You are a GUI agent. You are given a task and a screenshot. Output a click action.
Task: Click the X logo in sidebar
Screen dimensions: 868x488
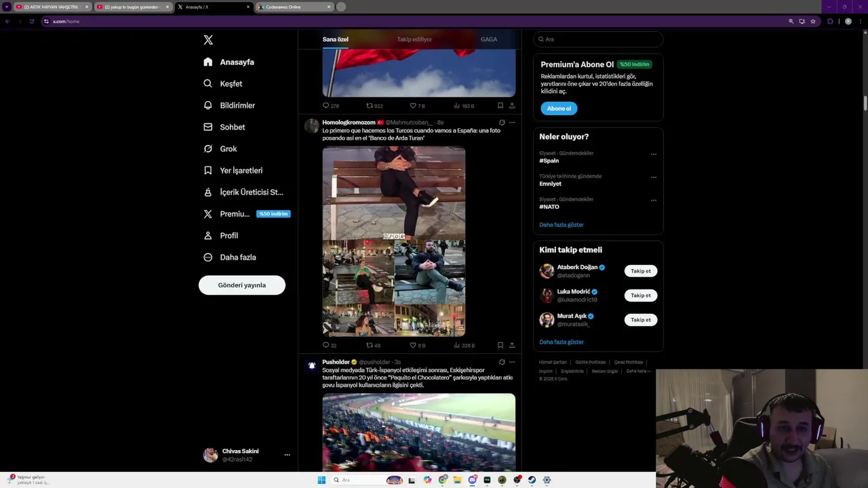click(x=208, y=40)
